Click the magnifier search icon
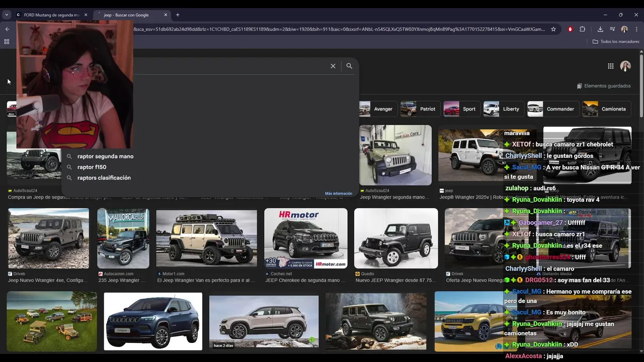Screen dimensions: 644x362 [x=349, y=66]
